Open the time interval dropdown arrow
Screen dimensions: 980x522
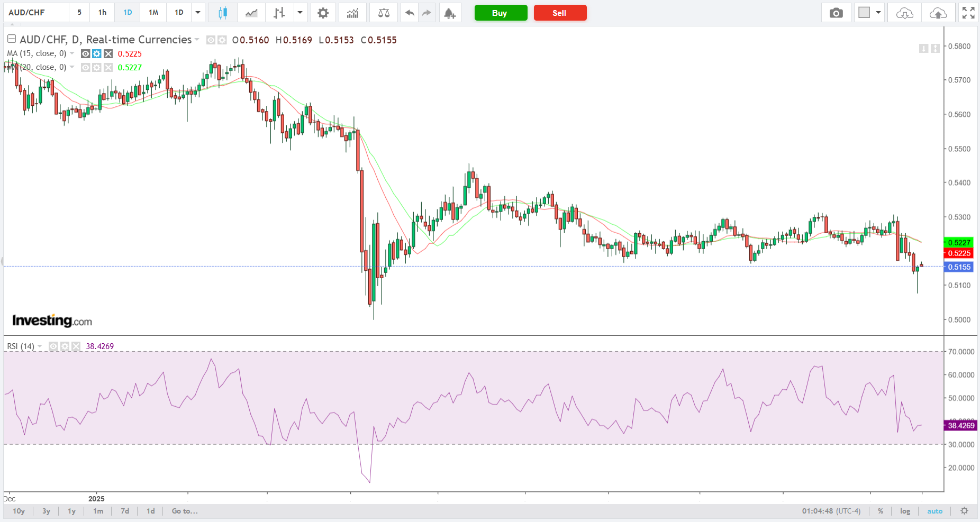[198, 13]
